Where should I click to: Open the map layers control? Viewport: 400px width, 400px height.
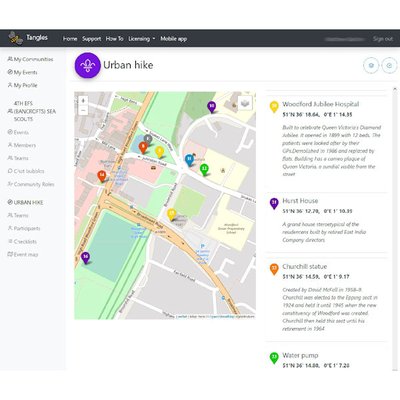pyautogui.click(x=245, y=103)
